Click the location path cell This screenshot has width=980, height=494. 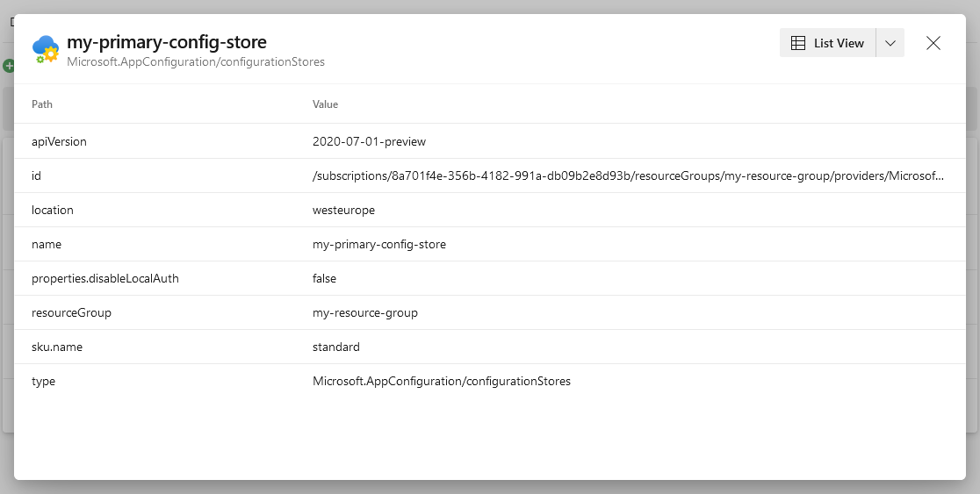(x=53, y=211)
